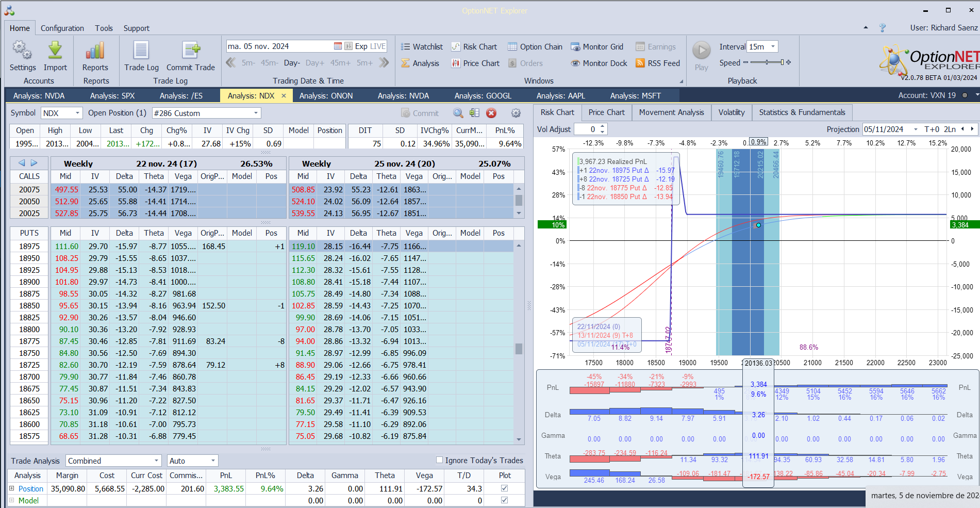Close the Analysis: NDX tab

(x=284, y=95)
